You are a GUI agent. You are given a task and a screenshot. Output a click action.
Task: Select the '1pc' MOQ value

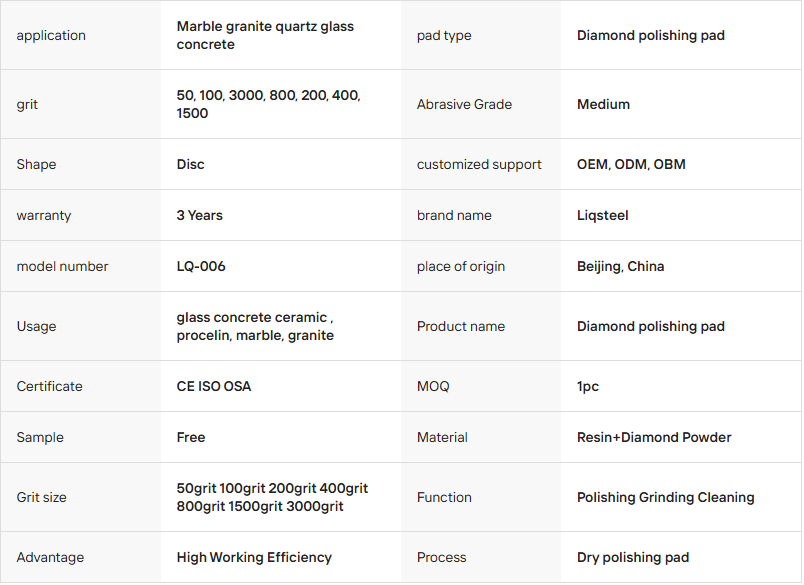(588, 386)
